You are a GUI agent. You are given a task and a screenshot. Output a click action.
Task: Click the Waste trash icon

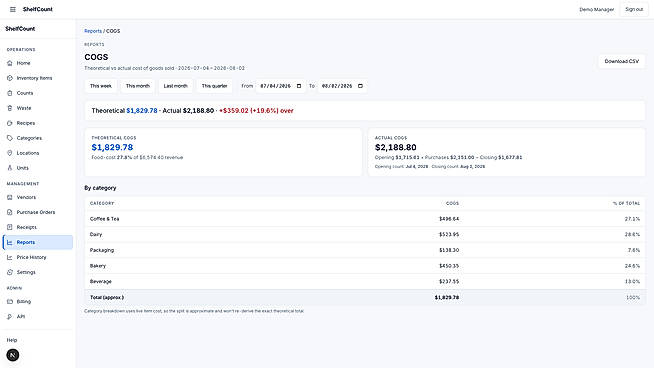coord(10,108)
